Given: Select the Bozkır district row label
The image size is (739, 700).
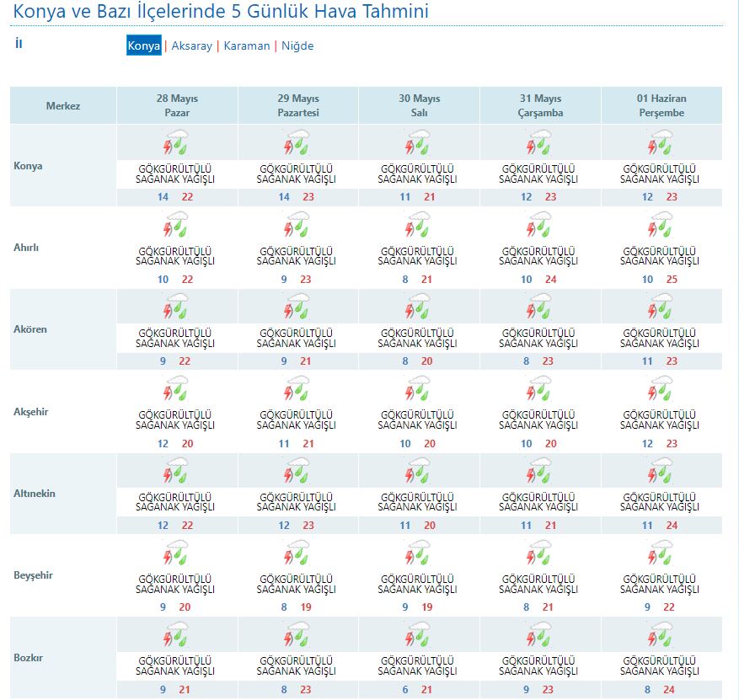Looking at the screenshot, I should [29, 658].
